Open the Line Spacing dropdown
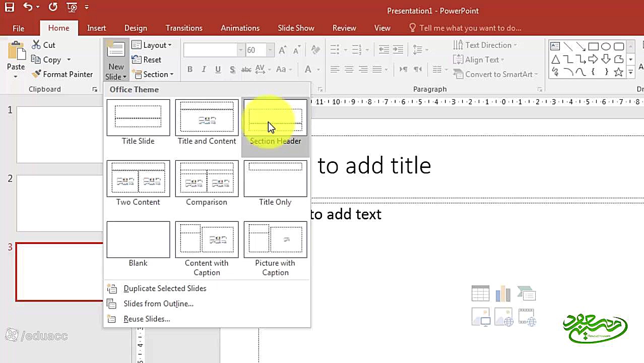The height and width of the screenshot is (363, 644). click(420, 50)
